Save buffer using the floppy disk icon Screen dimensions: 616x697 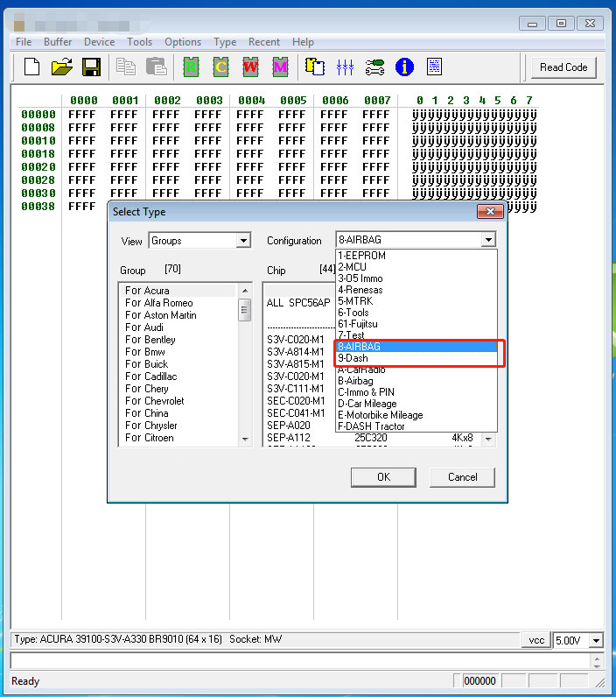[x=91, y=67]
